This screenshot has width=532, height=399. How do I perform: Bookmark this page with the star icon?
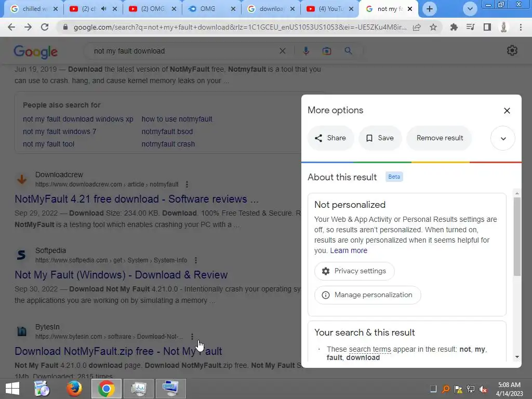click(433, 27)
